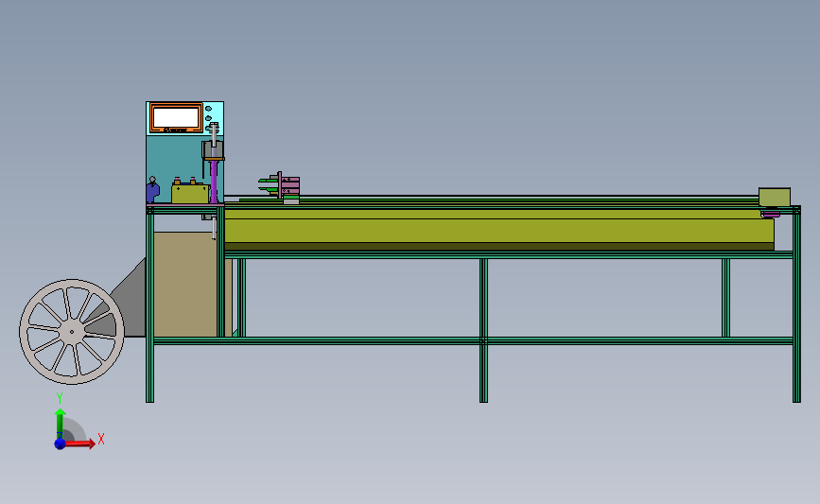
Task: Select the spoked reel wheel
Action: click(x=72, y=332)
